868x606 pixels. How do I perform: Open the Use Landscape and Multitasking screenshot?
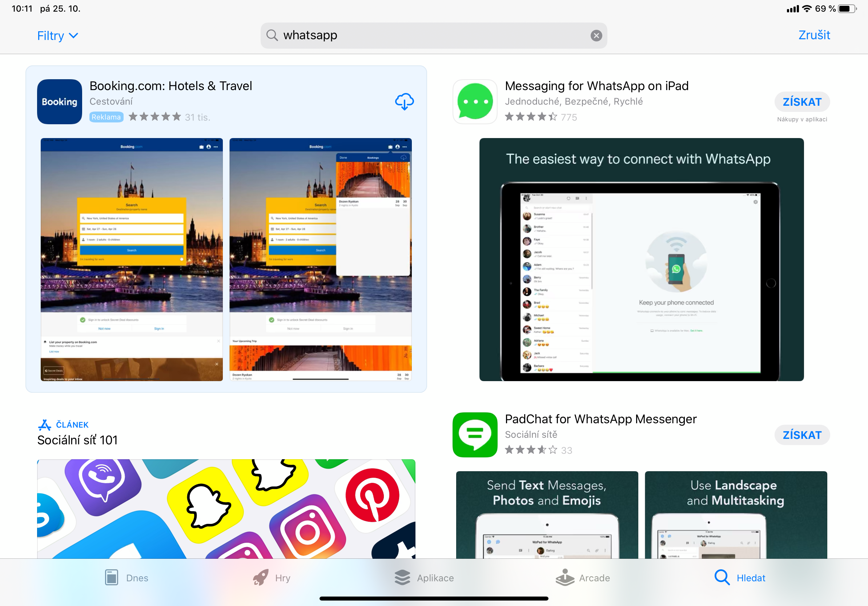pyautogui.click(x=735, y=514)
